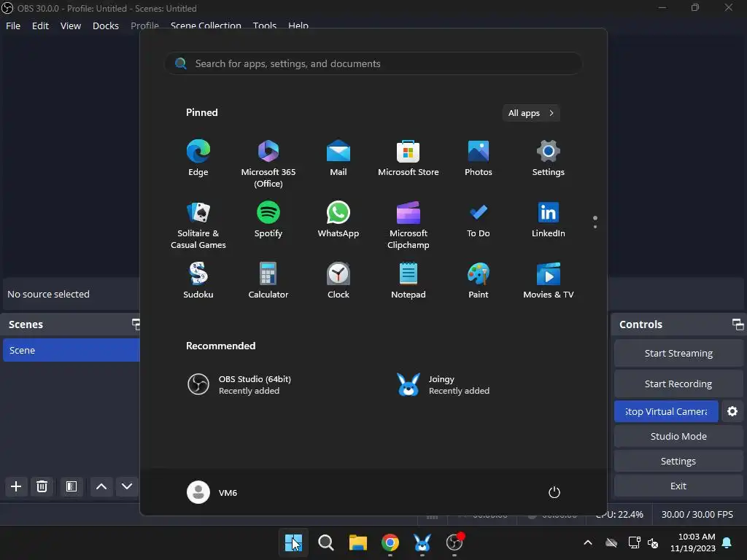The height and width of the screenshot is (560, 747).
Task: Click the network tray icon
Action: (x=635, y=542)
